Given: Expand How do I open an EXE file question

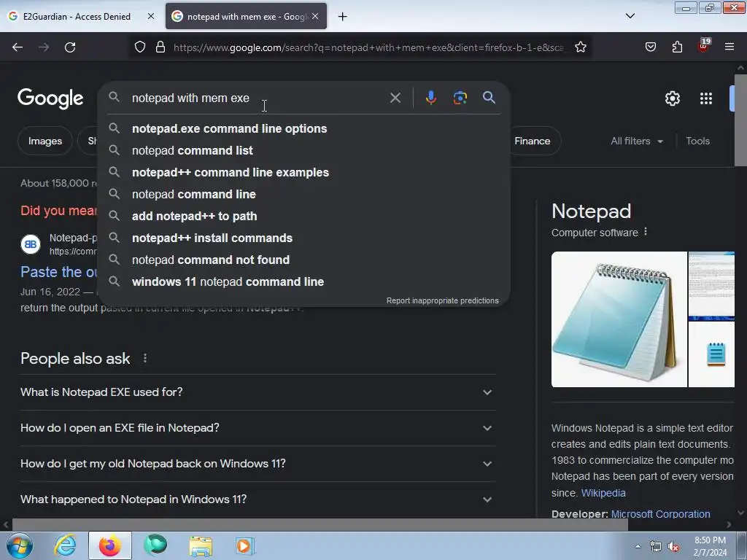Looking at the screenshot, I should (258, 427).
